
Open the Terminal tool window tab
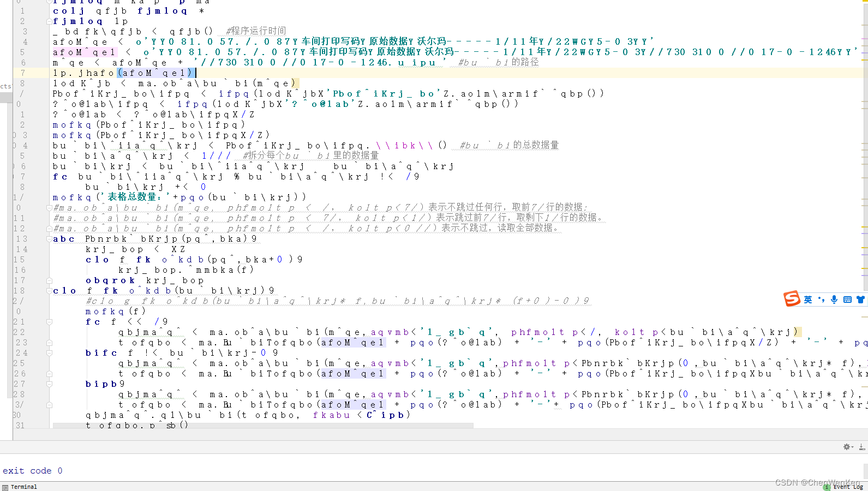pyautogui.click(x=20, y=487)
